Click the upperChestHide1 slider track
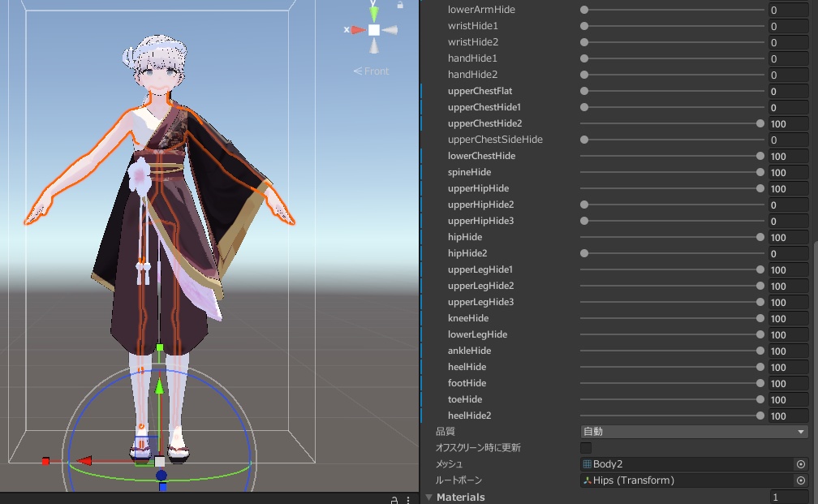Screen dimensions: 818x504 coord(673,107)
